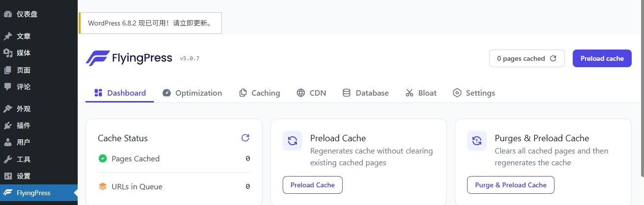Open the Settings tab
Image resolution: width=644 pixels, height=205 pixels.
474,93
